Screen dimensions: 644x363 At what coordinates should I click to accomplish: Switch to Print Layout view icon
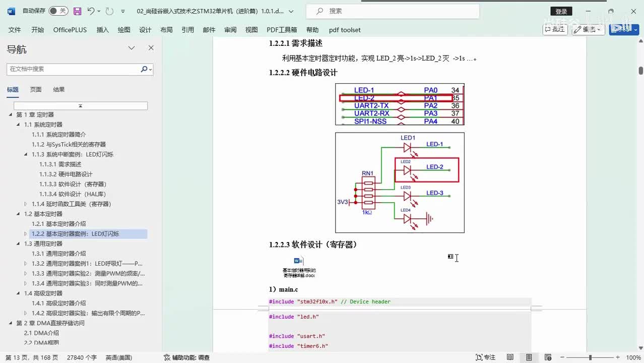coord(529,357)
